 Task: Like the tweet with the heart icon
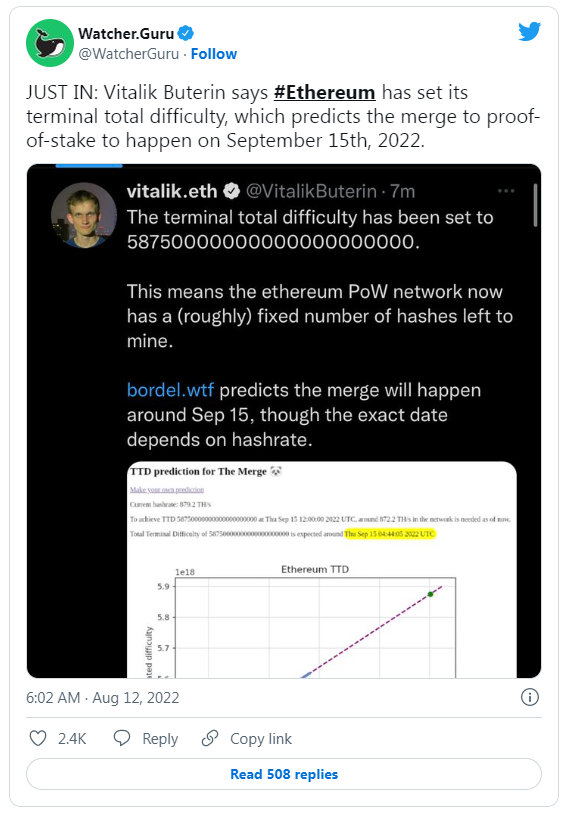coord(38,738)
